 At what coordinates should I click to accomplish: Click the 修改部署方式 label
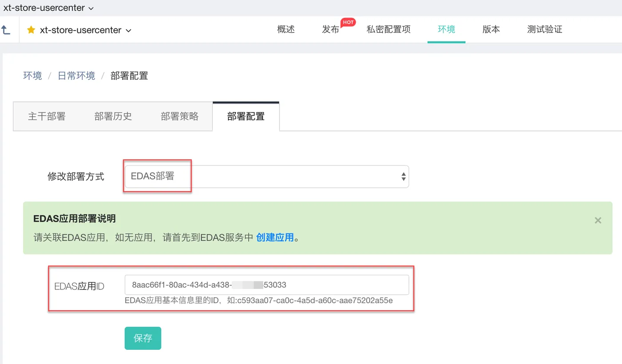point(76,177)
